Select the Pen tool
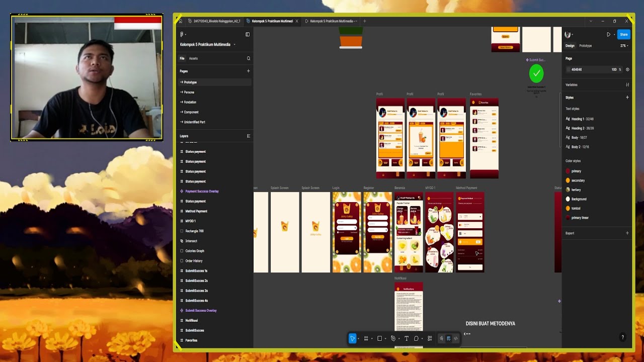Image resolution: width=644 pixels, height=362 pixels. tap(393, 338)
